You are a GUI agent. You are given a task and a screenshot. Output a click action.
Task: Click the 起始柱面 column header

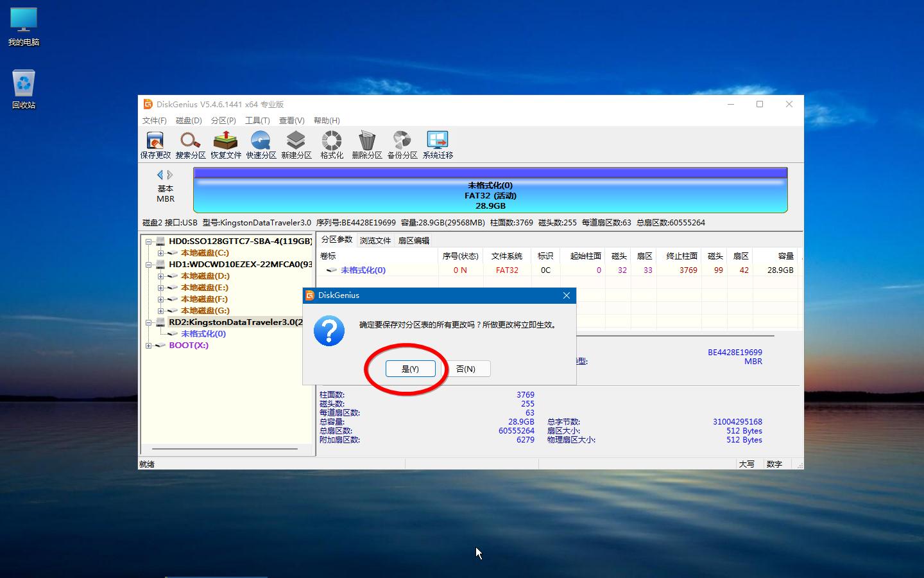(583, 256)
